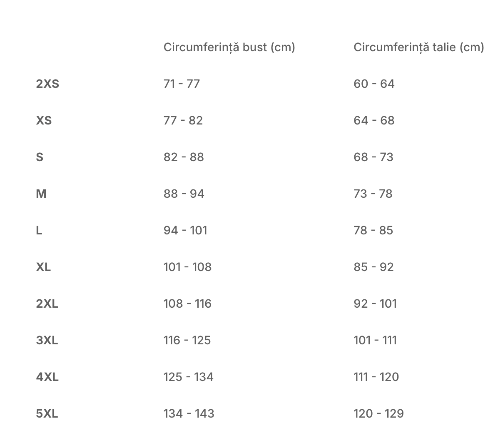Click waist value 101 - 111

pos(375,340)
